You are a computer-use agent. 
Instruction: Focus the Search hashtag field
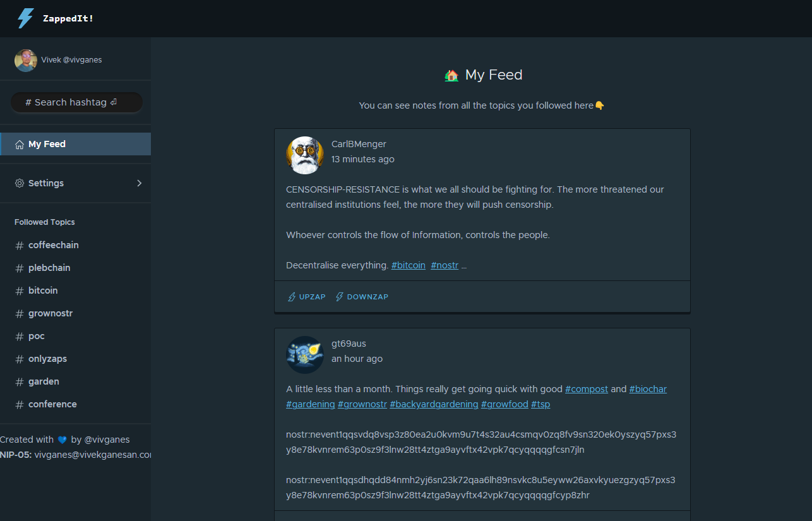pos(76,102)
